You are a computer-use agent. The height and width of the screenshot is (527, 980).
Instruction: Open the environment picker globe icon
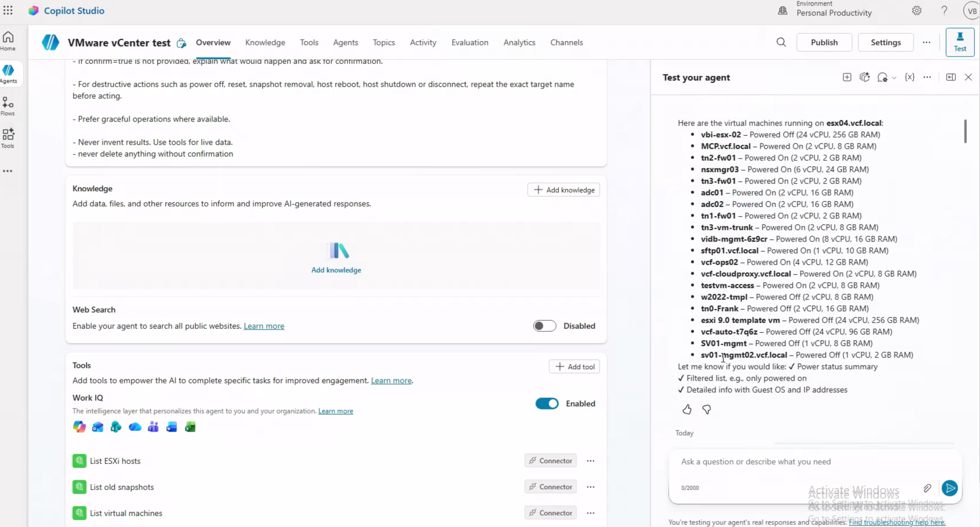[782, 11]
